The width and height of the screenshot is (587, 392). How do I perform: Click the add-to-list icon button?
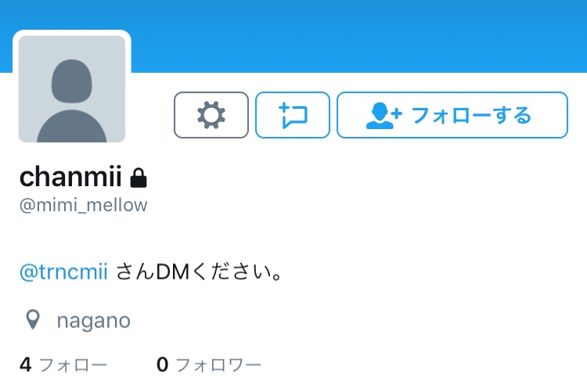coord(293,115)
